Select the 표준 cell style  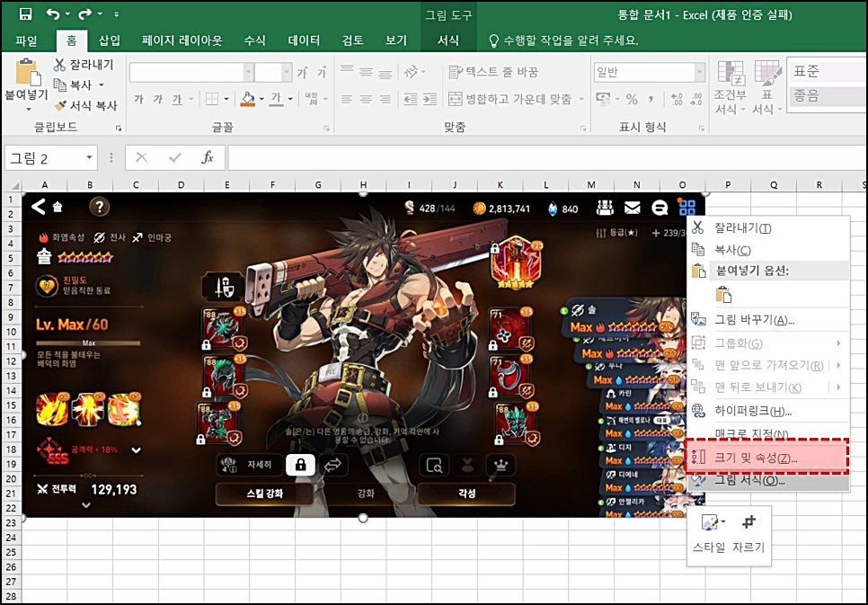827,71
